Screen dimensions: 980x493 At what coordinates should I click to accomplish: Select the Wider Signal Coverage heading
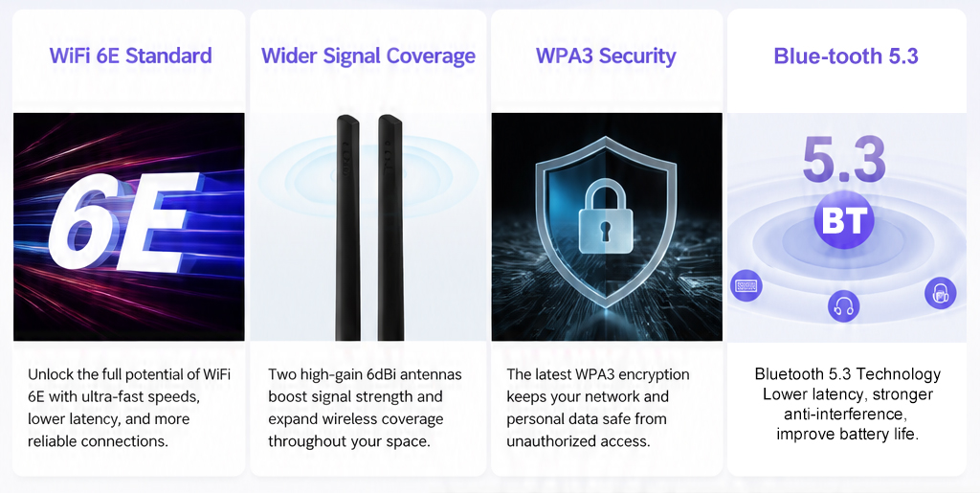tap(368, 56)
